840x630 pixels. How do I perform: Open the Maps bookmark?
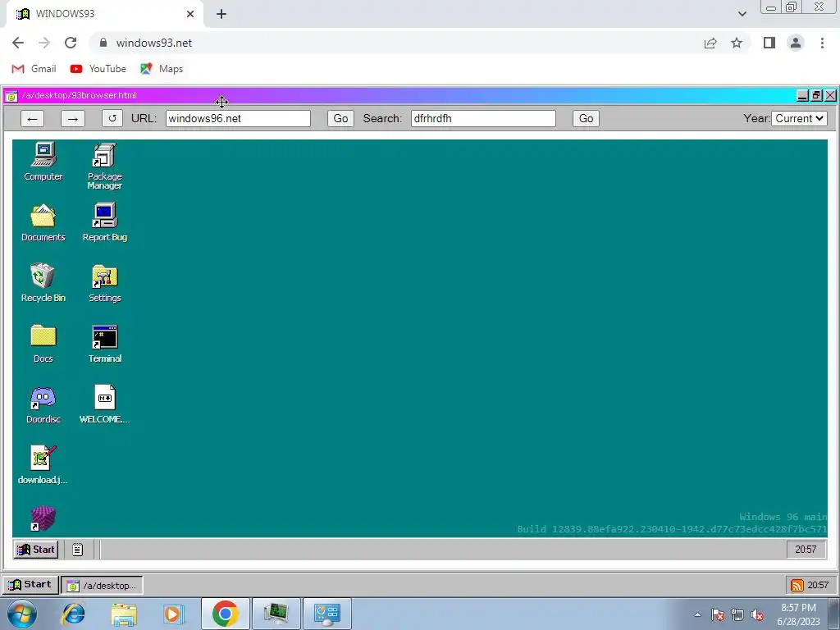pos(162,69)
